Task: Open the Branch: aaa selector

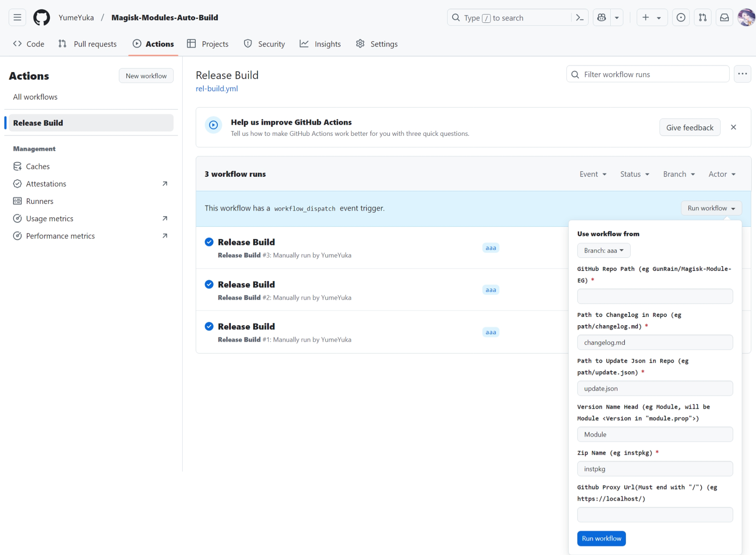Action: point(603,251)
